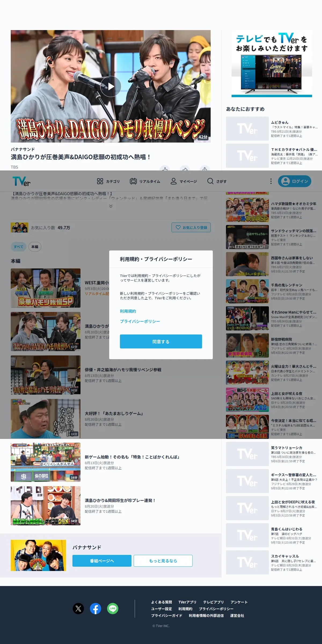Click the テレビでもTVer banner ad
The image size is (322, 644).
pyautogui.click(x=272, y=64)
